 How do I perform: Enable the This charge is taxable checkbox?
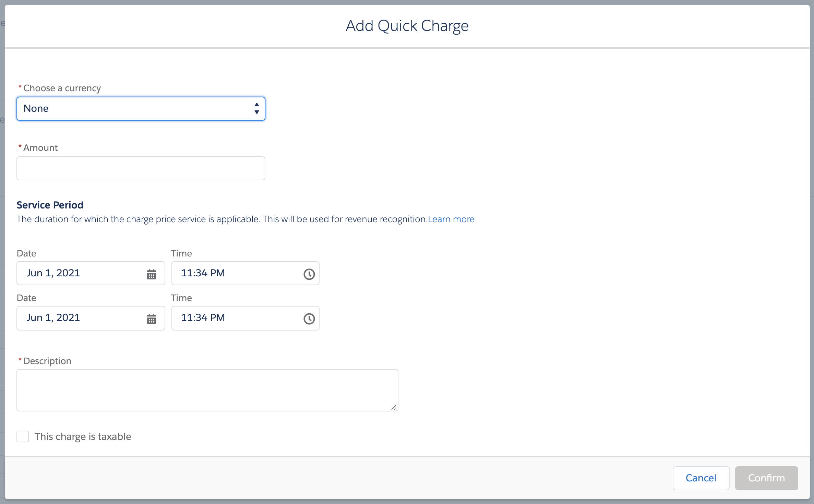[x=23, y=436]
